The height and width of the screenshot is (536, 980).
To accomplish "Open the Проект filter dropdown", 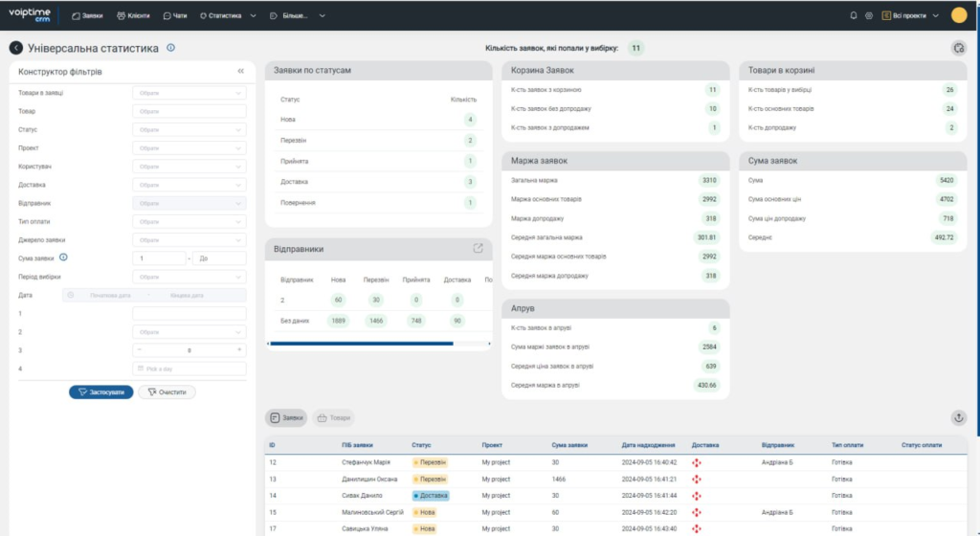I will point(189,148).
